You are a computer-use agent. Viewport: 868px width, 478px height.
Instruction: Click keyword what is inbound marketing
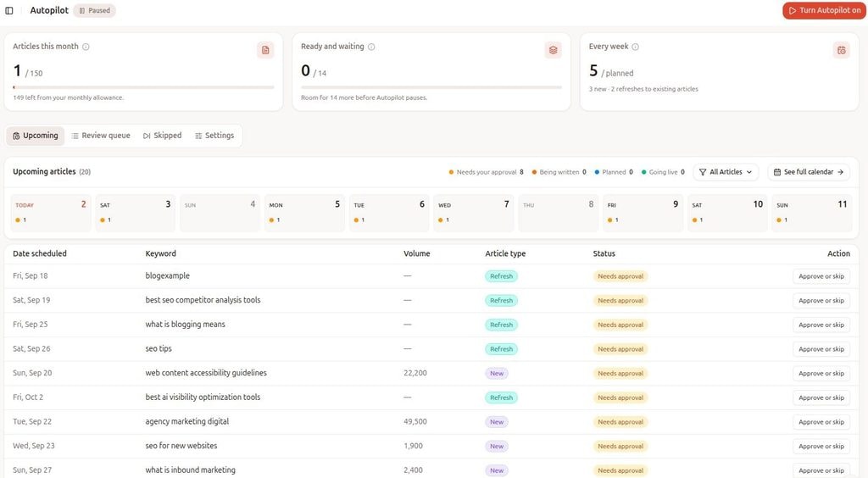191,470
